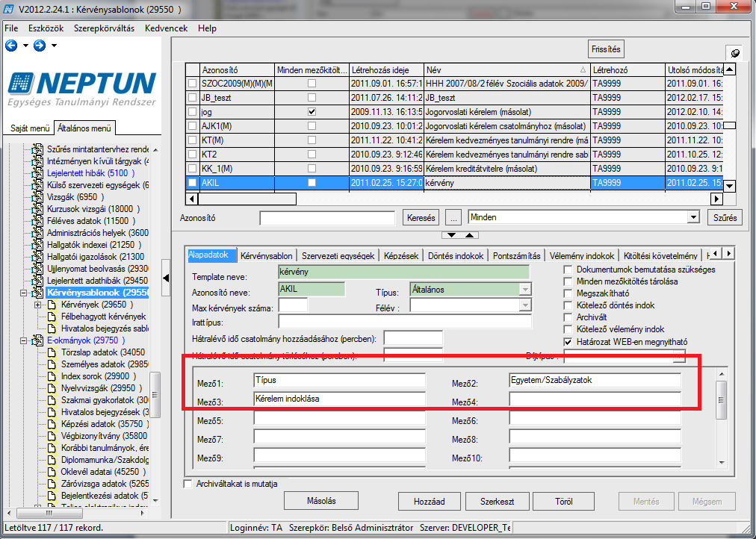Sort the table by Név column header
The height and width of the screenshot is (539, 756).
(x=506, y=70)
